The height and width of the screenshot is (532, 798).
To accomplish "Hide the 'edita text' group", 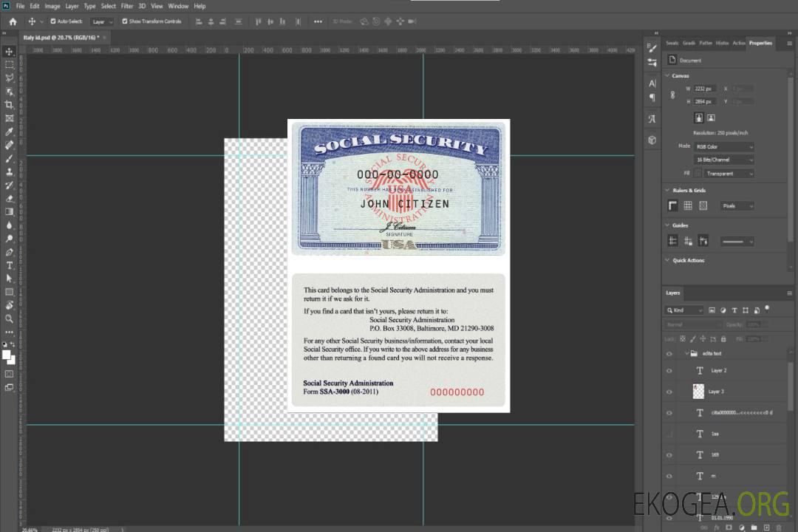I will coord(669,354).
